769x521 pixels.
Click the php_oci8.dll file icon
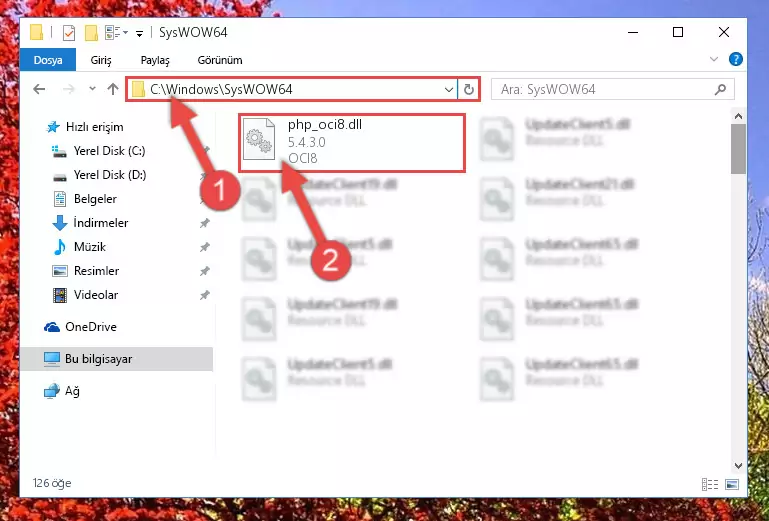[x=259, y=139]
